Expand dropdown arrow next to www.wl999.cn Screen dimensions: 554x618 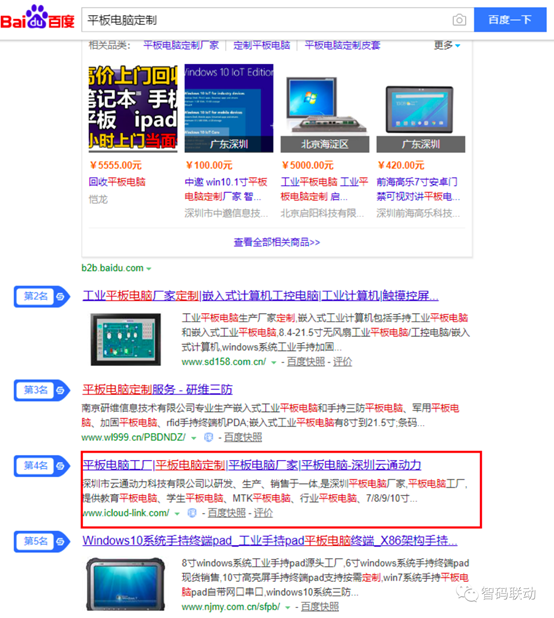193,437
